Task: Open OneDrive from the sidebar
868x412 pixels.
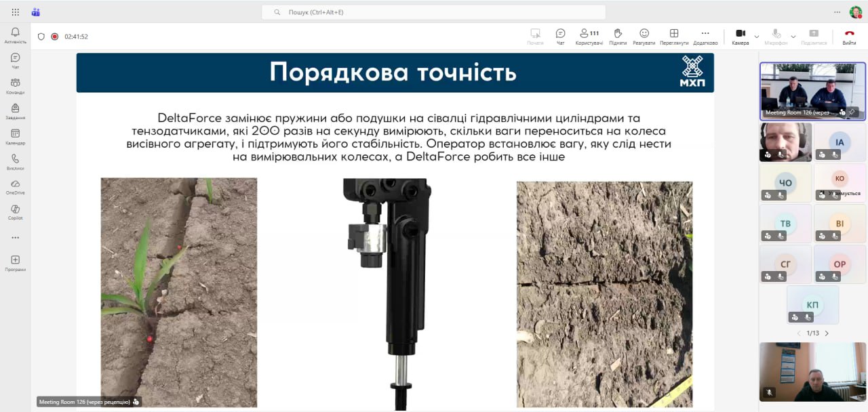Action: point(15,187)
